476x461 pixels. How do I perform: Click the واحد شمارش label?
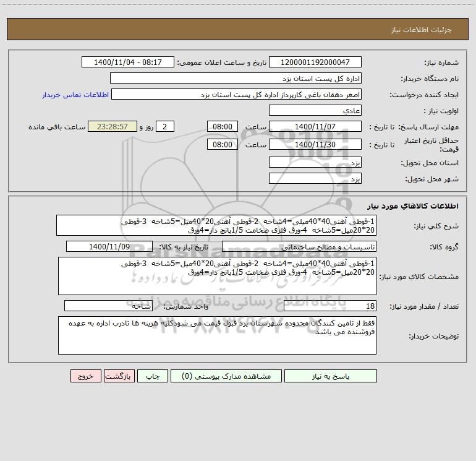(186, 306)
